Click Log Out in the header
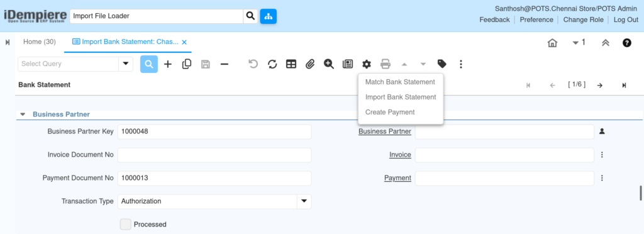Viewport: 644px width, 234px height. click(626, 19)
